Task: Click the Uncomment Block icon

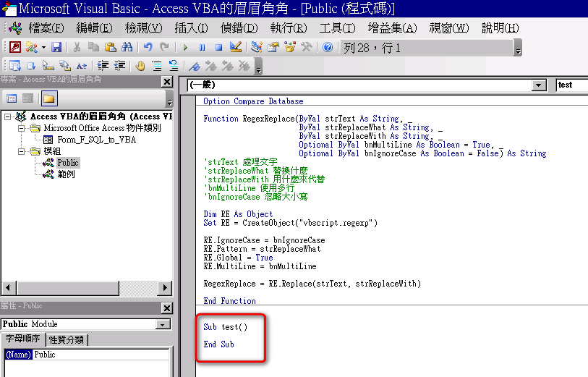Action: (x=174, y=66)
